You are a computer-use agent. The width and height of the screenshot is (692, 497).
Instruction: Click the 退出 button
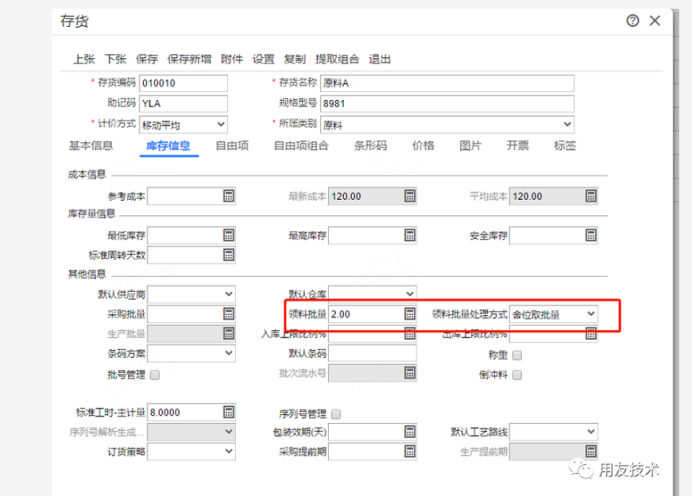pos(380,60)
